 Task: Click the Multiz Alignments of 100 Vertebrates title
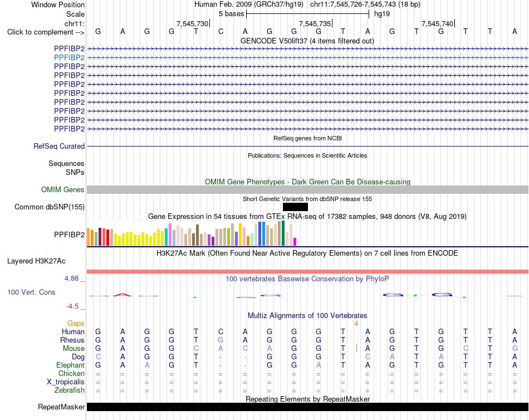coord(307,316)
